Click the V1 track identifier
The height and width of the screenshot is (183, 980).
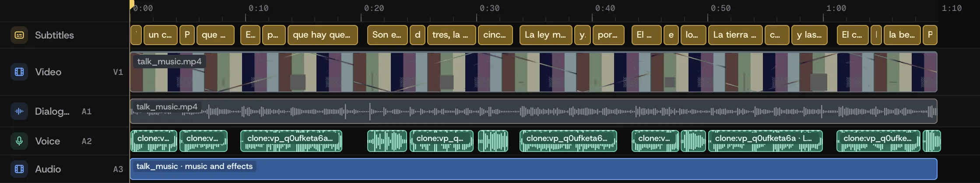tap(118, 72)
